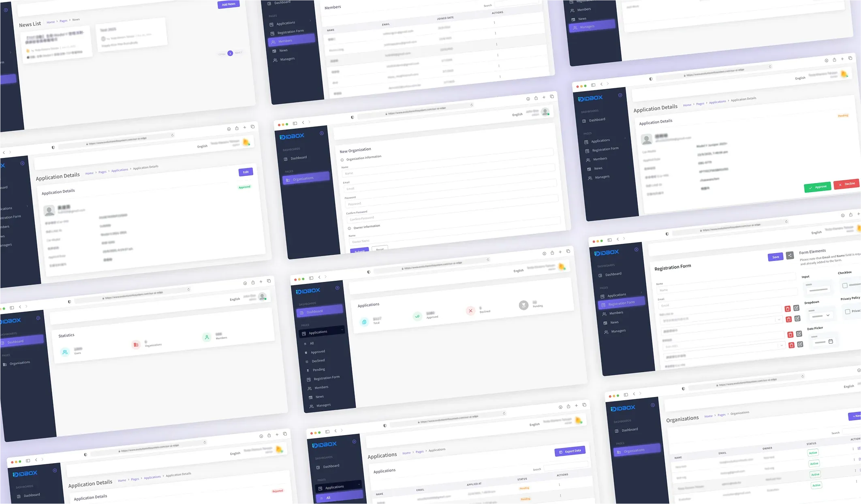The image size is (861, 504).
Task: Open first field dropdown chevron below Email field
Action: (x=778, y=320)
